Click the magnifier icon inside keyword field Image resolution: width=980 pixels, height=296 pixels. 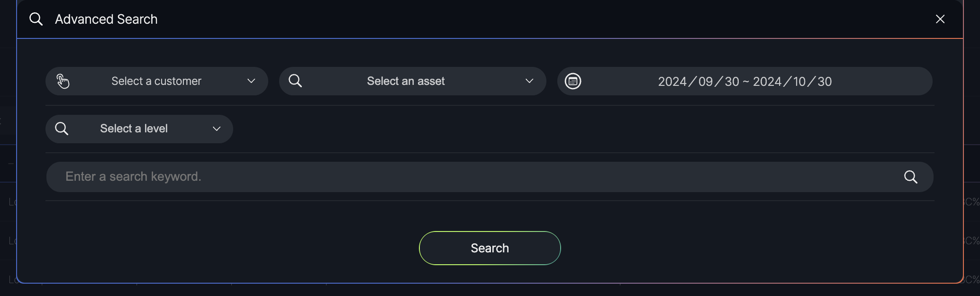coord(910,177)
